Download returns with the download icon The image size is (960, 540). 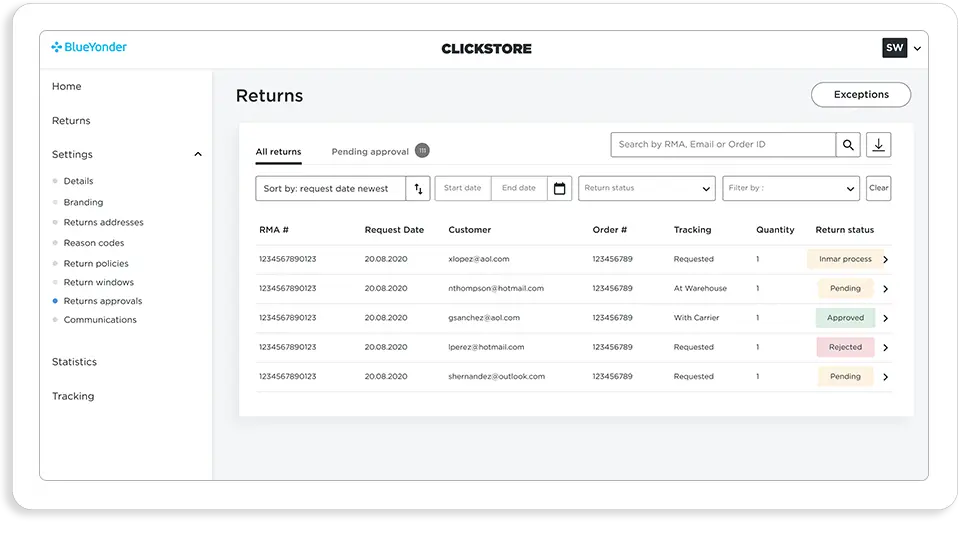(x=878, y=145)
